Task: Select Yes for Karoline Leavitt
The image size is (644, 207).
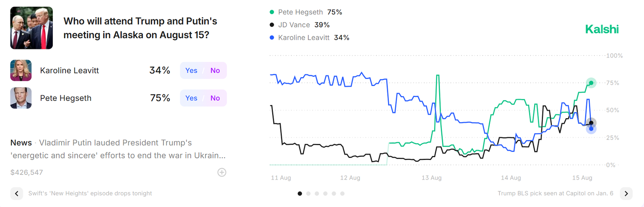Action: coord(191,71)
